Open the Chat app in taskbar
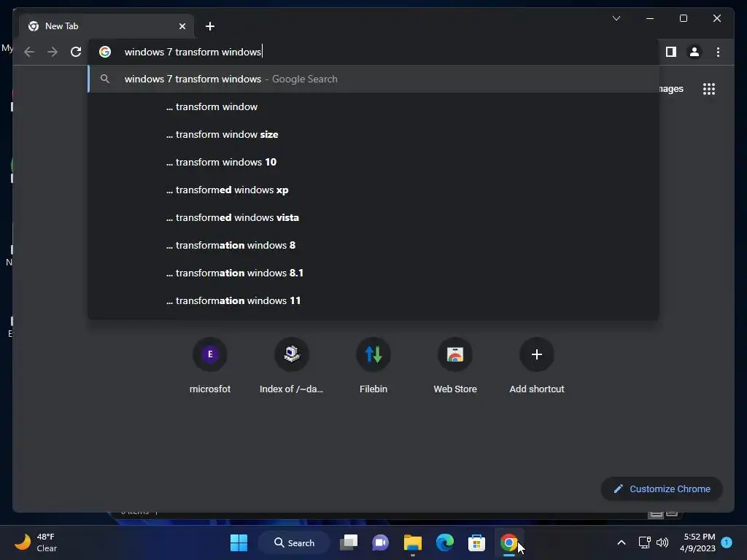The width and height of the screenshot is (747, 560). pyautogui.click(x=380, y=542)
